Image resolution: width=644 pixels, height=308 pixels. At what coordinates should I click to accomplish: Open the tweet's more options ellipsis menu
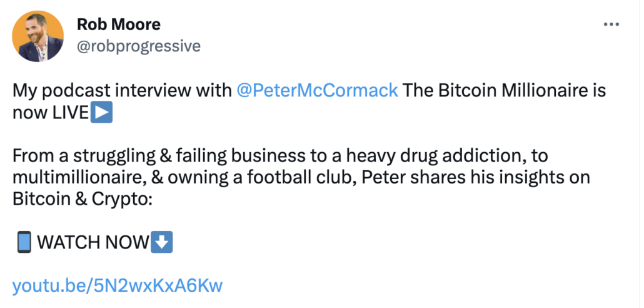tap(610, 24)
